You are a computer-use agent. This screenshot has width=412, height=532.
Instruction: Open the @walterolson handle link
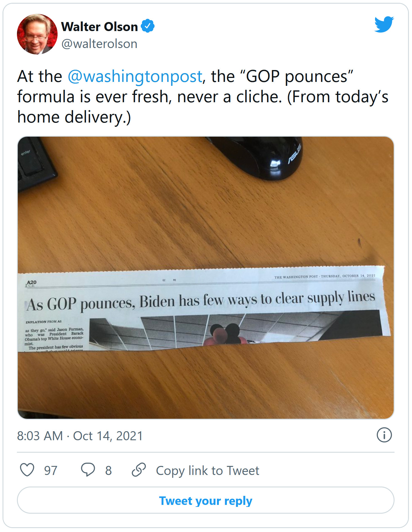click(99, 44)
